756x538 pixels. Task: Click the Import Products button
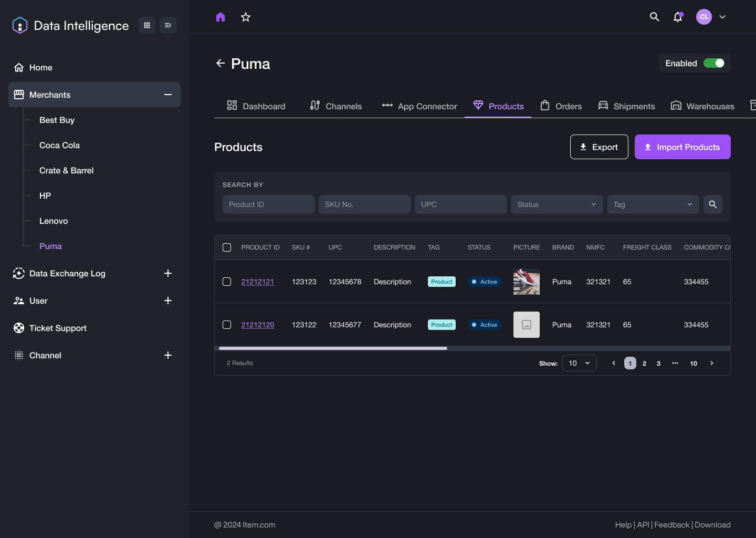click(x=682, y=147)
